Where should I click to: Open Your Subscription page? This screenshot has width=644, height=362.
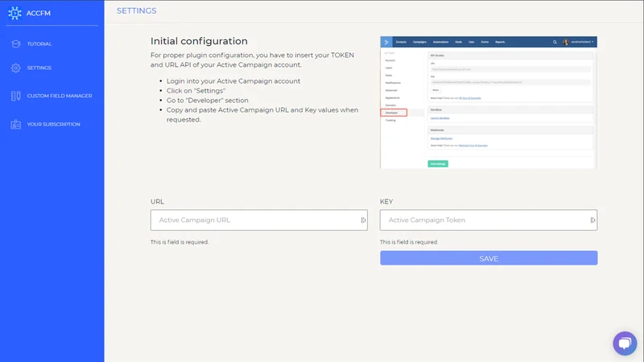click(54, 125)
